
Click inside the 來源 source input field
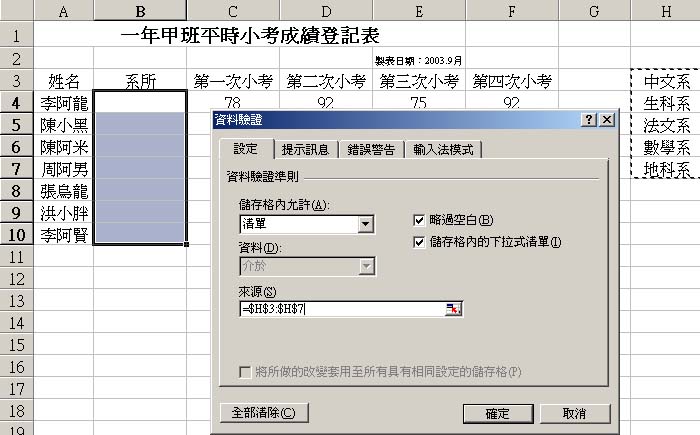(340, 309)
